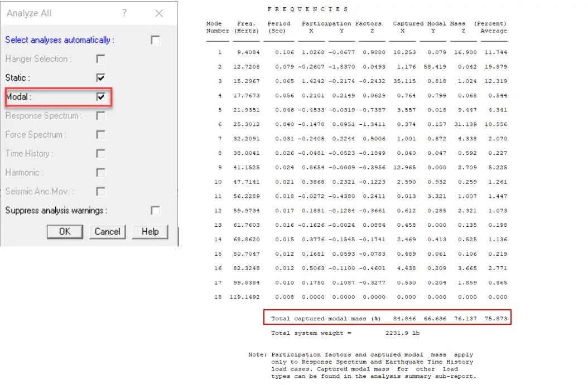
Task: Uncheck the Modal analysis checkbox
Action: pyautogui.click(x=100, y=97)
